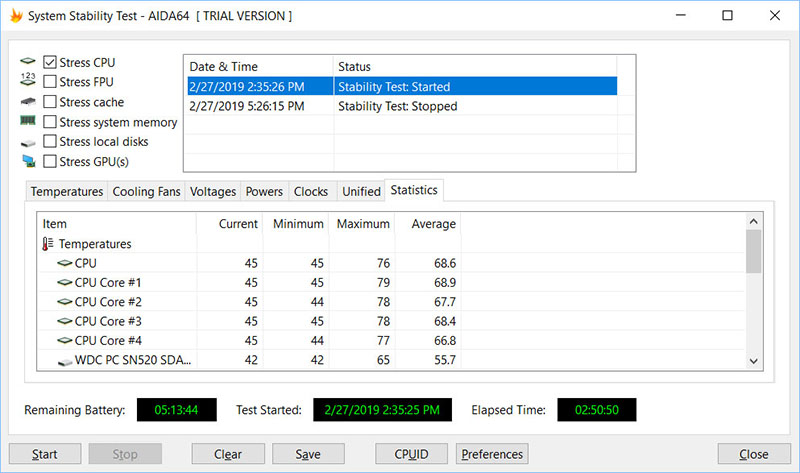Click the statistics list scrollbar thumb
This screenshot has width=800, height=473.
(x=754, y=251)
